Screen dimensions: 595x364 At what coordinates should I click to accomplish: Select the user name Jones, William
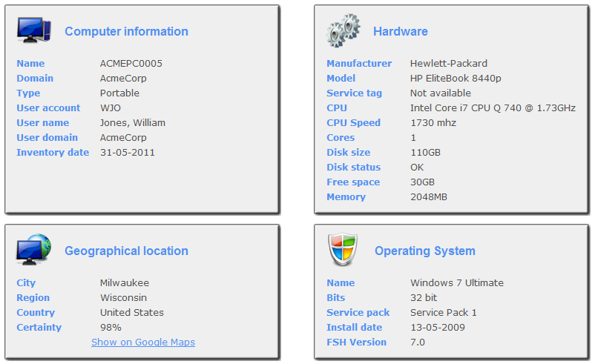(x=133, y=123)
